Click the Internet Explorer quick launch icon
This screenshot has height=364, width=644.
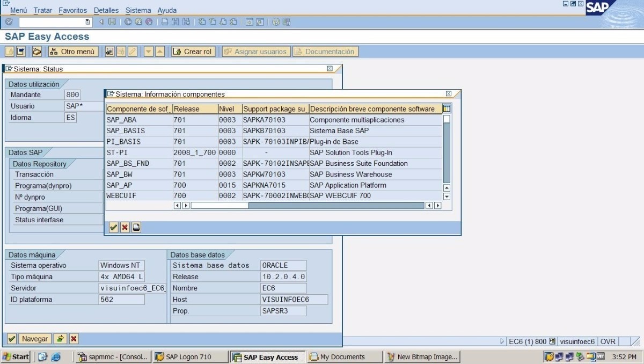coord(56,356)
